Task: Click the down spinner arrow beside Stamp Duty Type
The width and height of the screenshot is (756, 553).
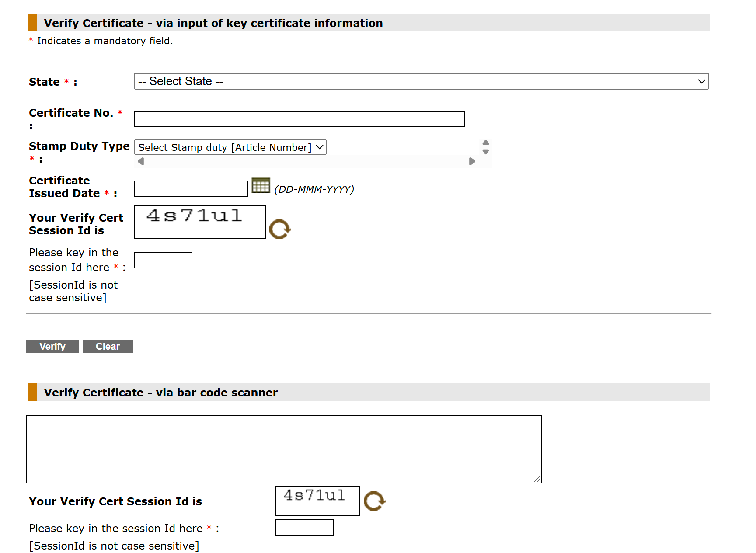Action: (485, 153)
